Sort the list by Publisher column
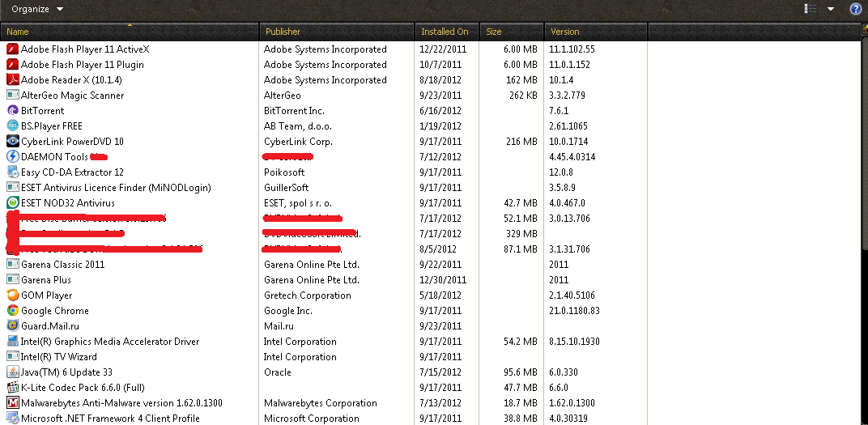 point(337,32)
